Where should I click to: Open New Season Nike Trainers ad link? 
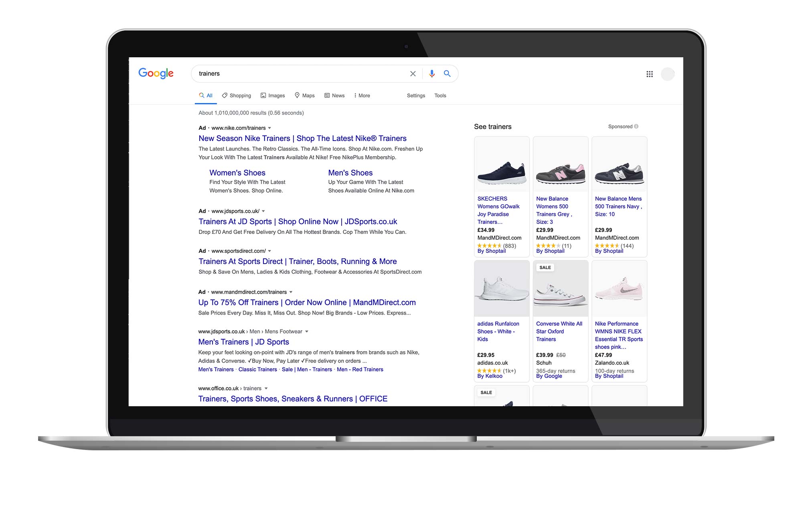pyautogui.click(x=302, y=138)
